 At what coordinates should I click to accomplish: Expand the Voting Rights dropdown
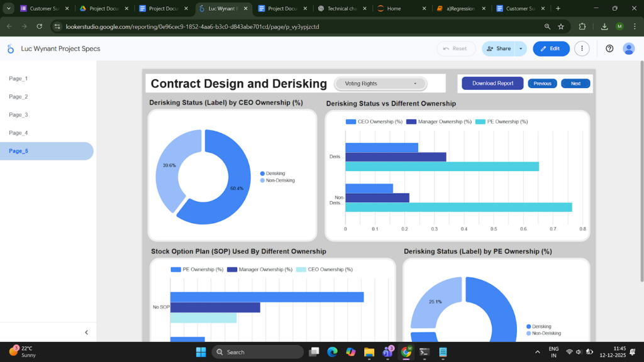click(x=380, y=84)
